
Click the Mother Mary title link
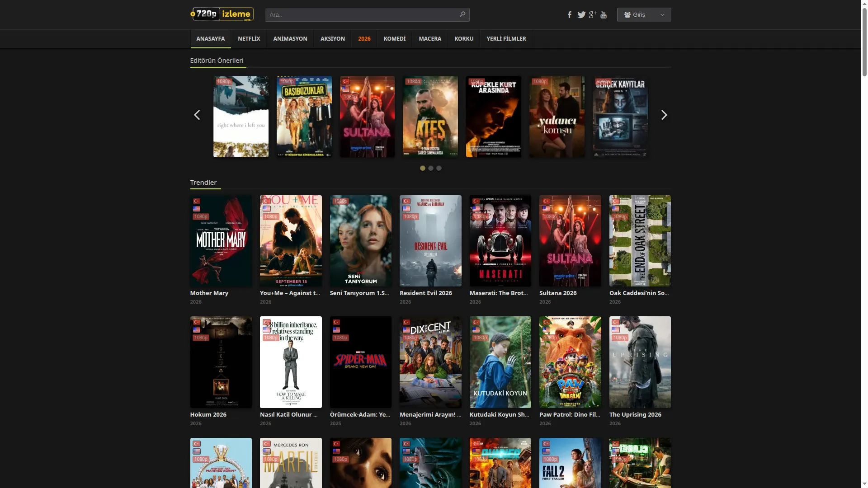[x=209, y=293]
